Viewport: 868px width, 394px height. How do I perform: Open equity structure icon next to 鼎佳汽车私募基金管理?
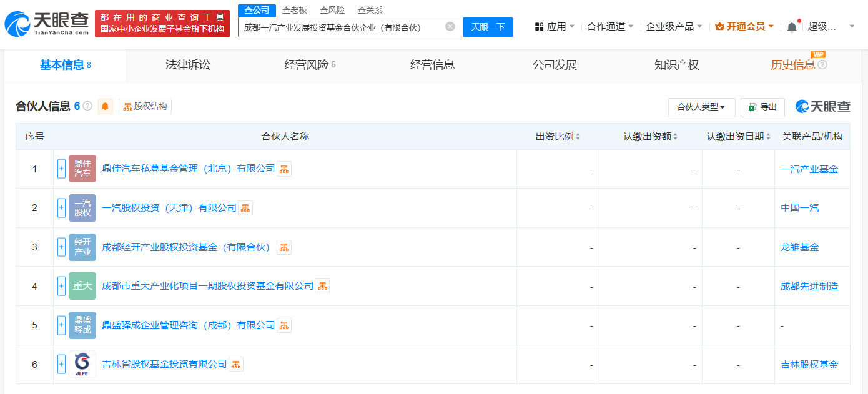coord(284,169)
